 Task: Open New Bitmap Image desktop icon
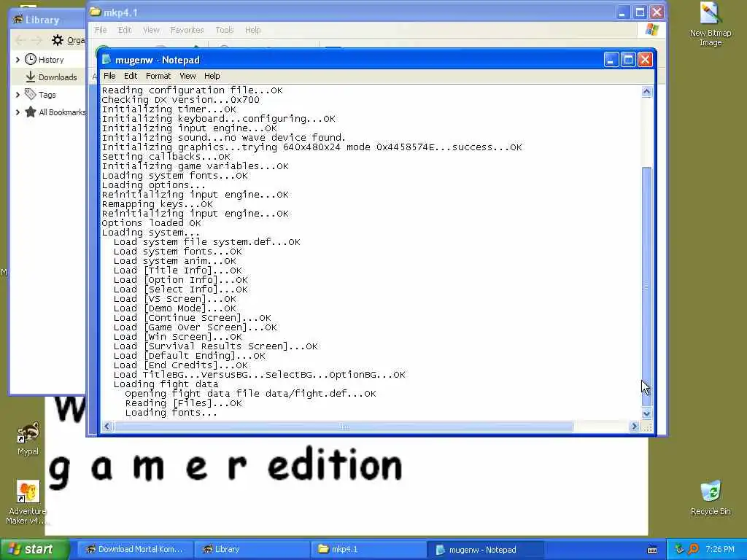point(711,24)
